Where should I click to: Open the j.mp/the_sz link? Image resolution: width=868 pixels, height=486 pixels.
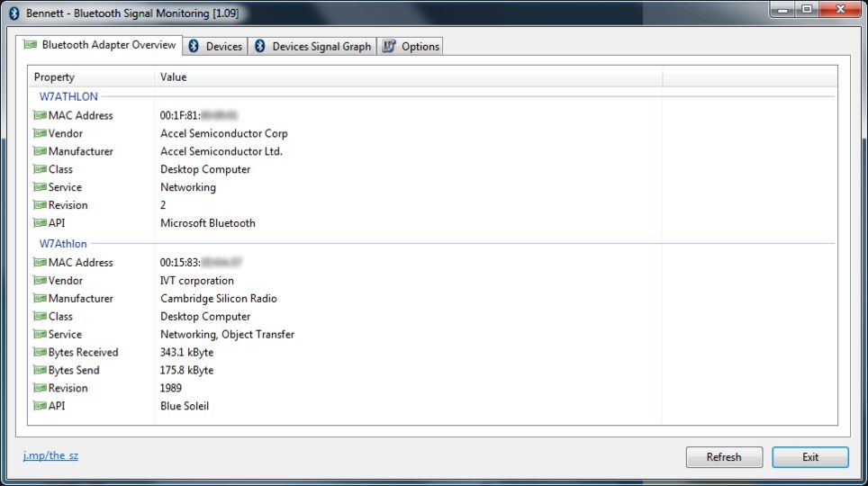(x=50, y=455)
